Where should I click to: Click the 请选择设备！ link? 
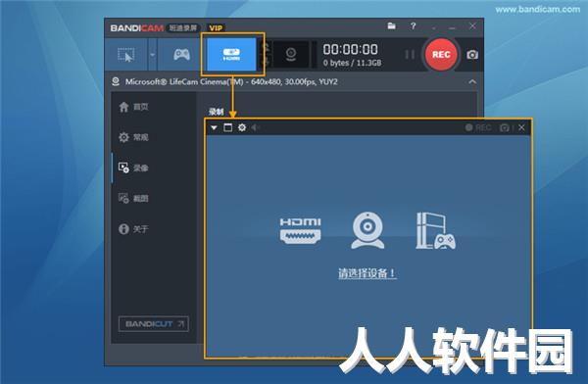pos(367,273)
